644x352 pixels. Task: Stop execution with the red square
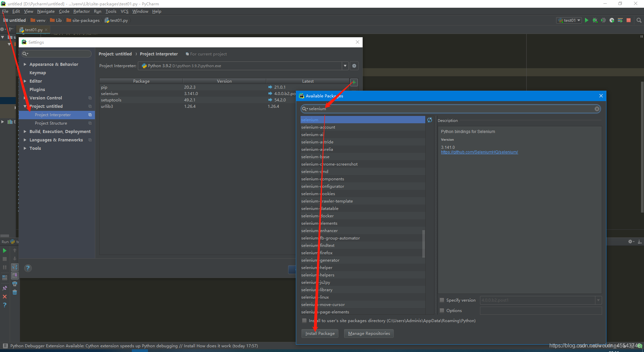[629, 20]
